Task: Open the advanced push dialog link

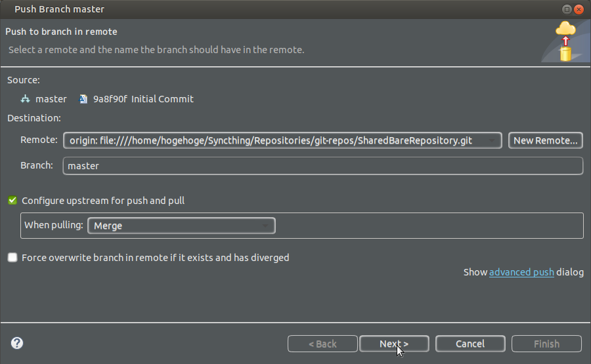Action: pyautogui.click(x=521, y=272)
